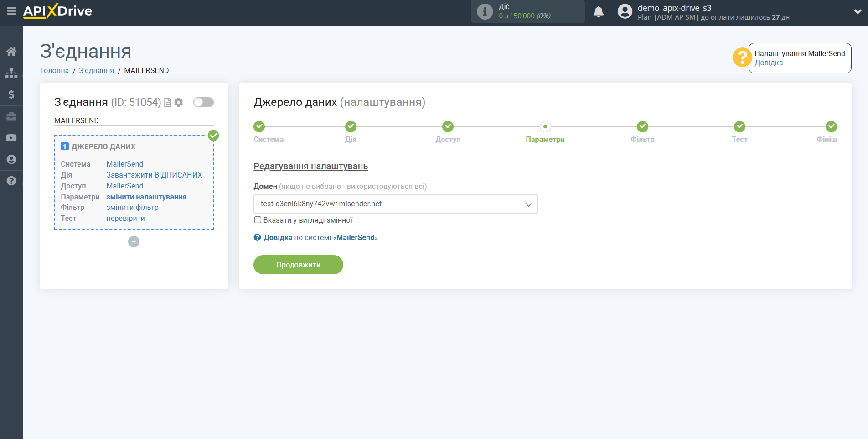This screenshot has height=439, width=868.
Task: Go to the Доступ step
Action: 448,126
